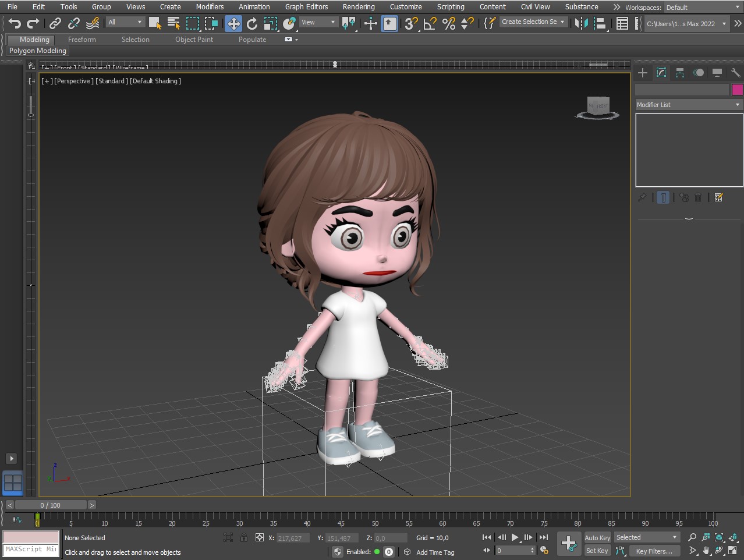744x560 pixels.
Task: Open the Display command panel tab
Action: click(717, 73)
